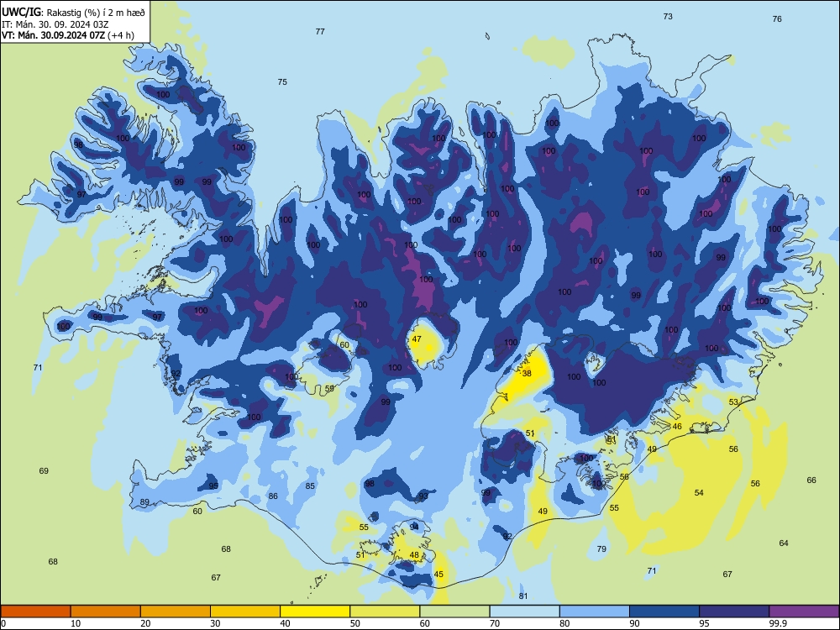Select the yellow-green 50–60 legend swatch
The width and height of the screenshot is (840, 630).
pos(385,612)
